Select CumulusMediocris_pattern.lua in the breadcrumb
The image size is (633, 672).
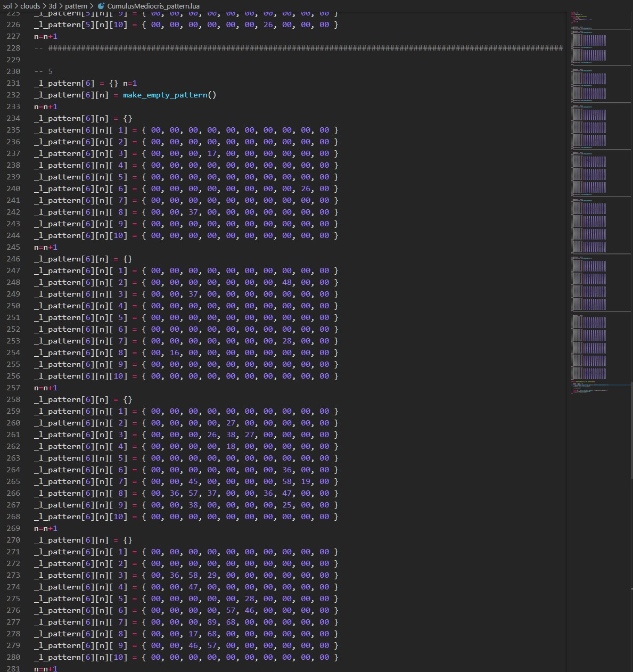153,6
